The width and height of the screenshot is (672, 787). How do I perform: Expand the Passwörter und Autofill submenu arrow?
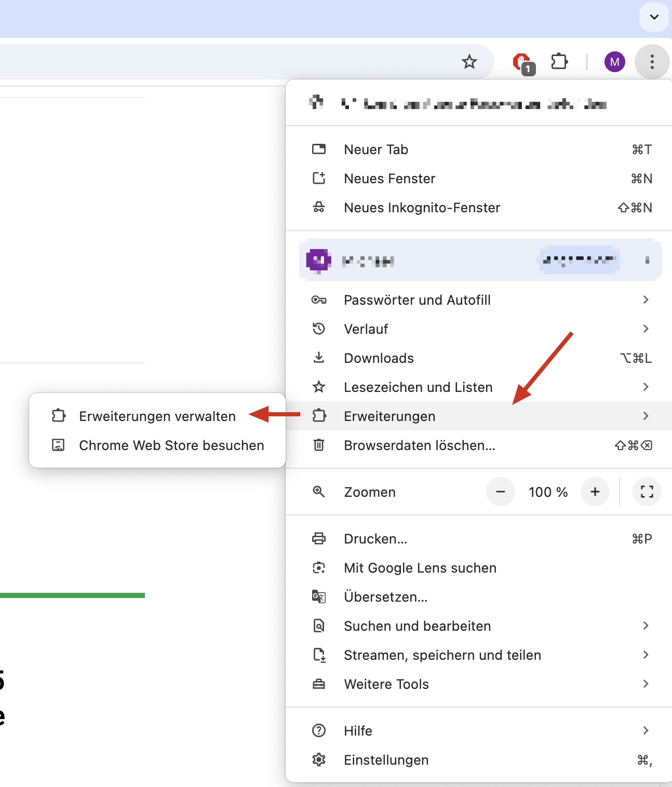646,300
